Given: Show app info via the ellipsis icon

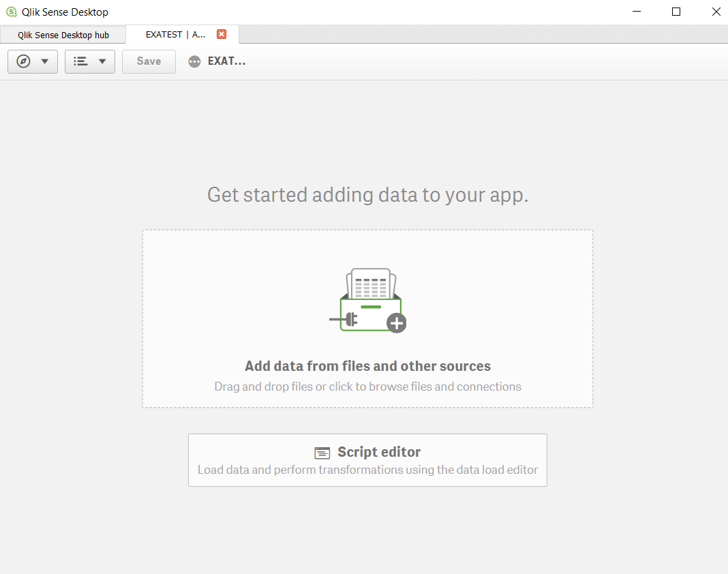Looking at the screenshot, I should pos(195,61).
